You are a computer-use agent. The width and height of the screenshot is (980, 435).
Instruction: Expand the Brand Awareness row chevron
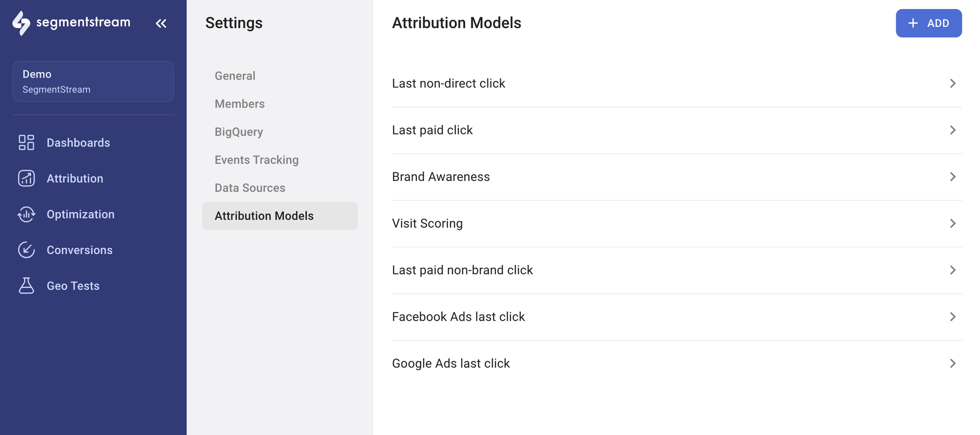(953, 177)
